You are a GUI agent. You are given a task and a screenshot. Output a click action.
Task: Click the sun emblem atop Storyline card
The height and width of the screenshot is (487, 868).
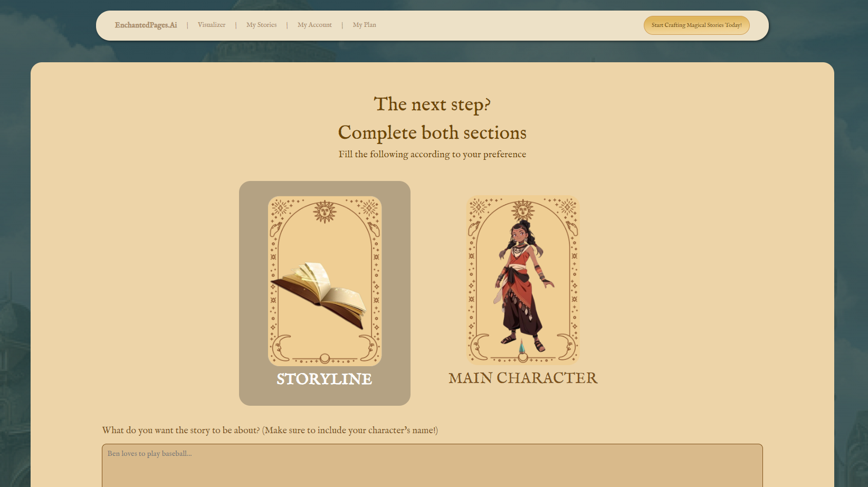[325, 212]
